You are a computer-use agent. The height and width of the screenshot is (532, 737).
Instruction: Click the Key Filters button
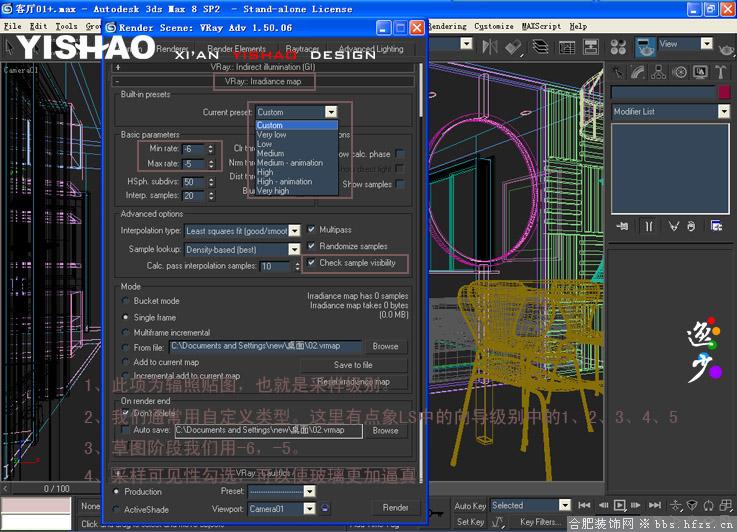541,522
